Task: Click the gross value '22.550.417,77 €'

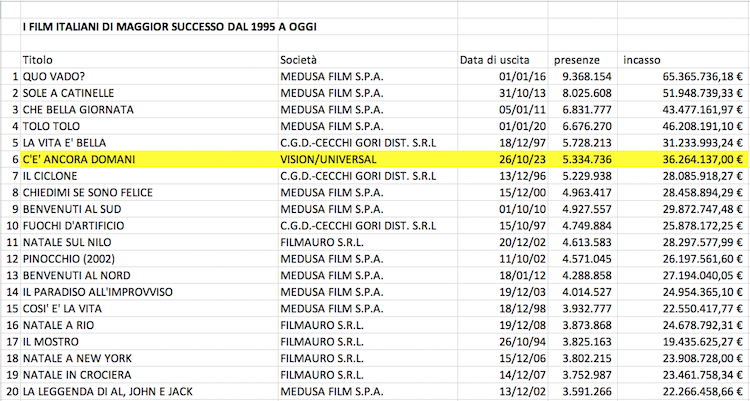Action: (x=703, y=309)
